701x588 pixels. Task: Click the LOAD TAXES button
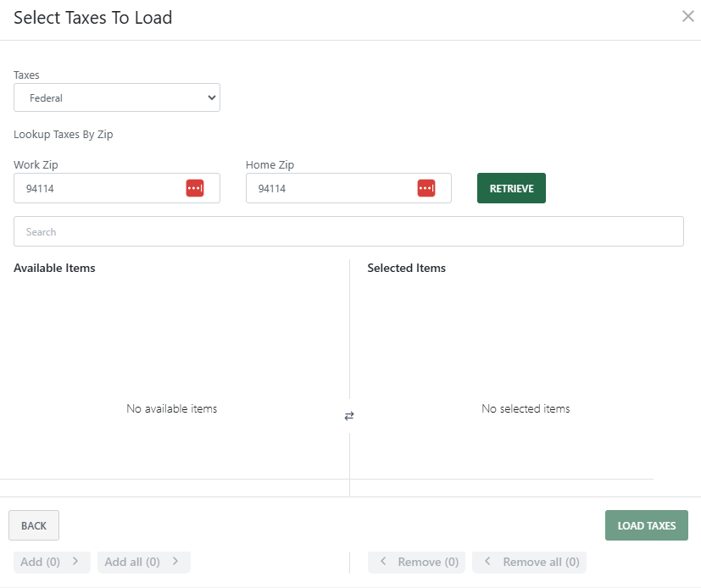[646, 525]
